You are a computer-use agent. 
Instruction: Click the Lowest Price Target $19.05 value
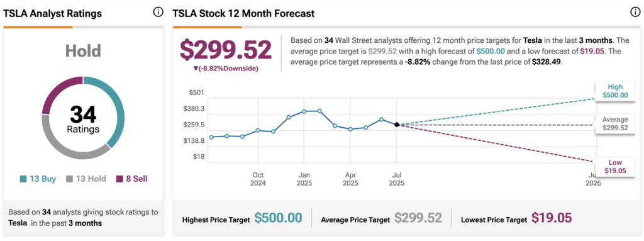552,218
